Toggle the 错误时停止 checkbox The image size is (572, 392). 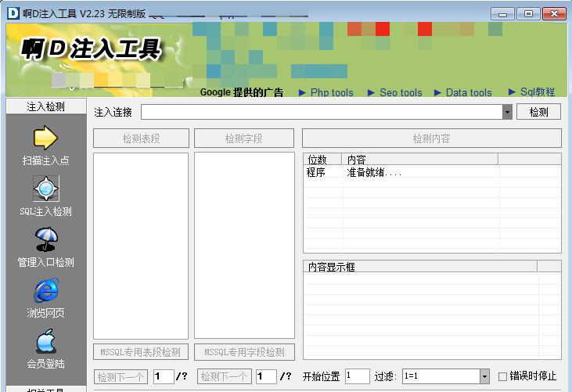coord(502,376)
